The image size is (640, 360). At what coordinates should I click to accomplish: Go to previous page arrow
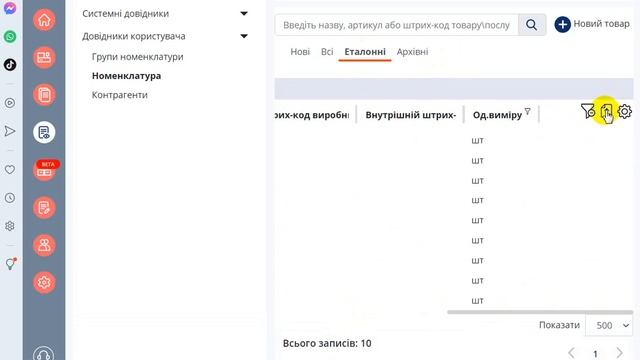point(571,353)
